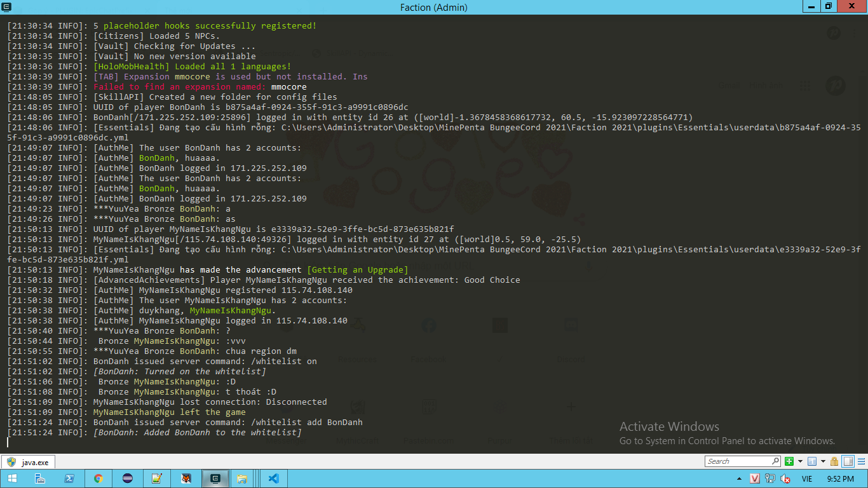Switch the VIE input language indicator
Image resolution: width=868 pixels, height=488 pixels.
[x=807, y=478]
